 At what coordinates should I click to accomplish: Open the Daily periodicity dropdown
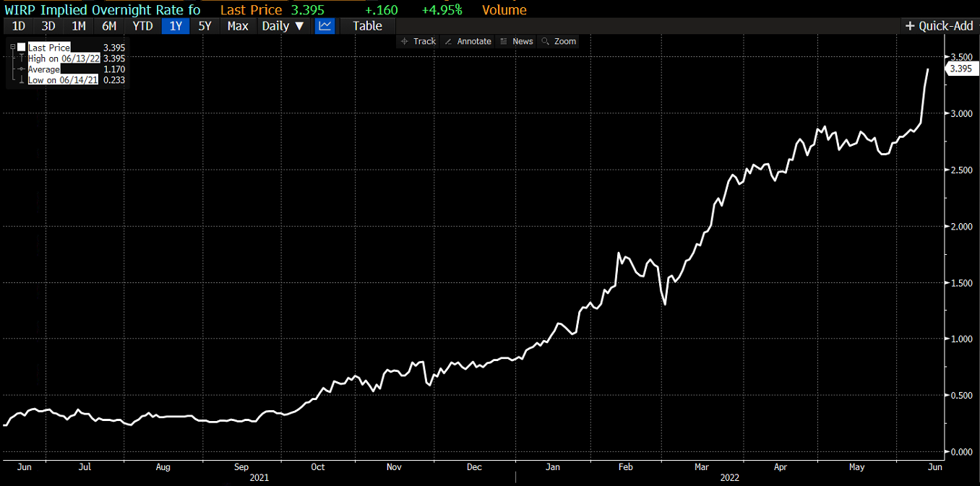tap(283, 26)
